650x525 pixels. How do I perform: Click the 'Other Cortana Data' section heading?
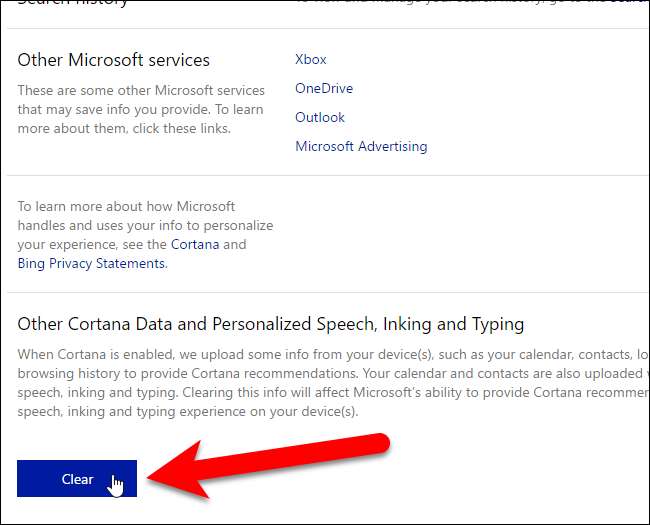[x=270, y=324]
